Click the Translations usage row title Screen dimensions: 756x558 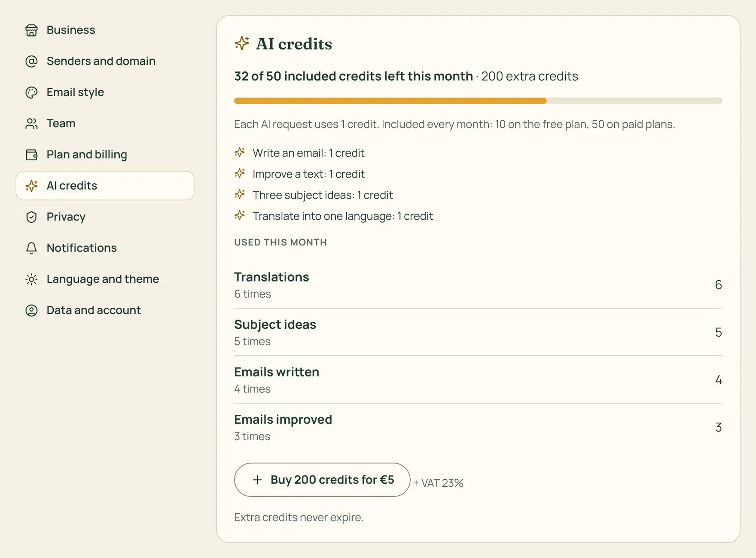point(271,277)
